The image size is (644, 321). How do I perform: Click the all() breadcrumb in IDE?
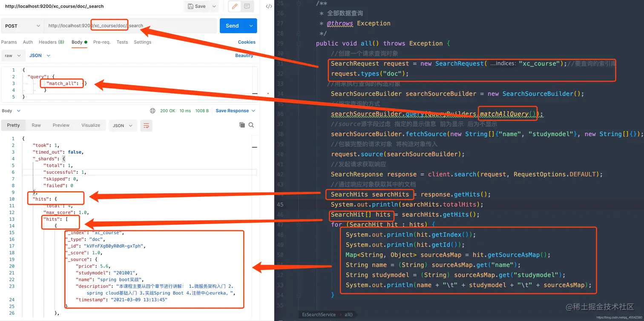coord(348,315)
